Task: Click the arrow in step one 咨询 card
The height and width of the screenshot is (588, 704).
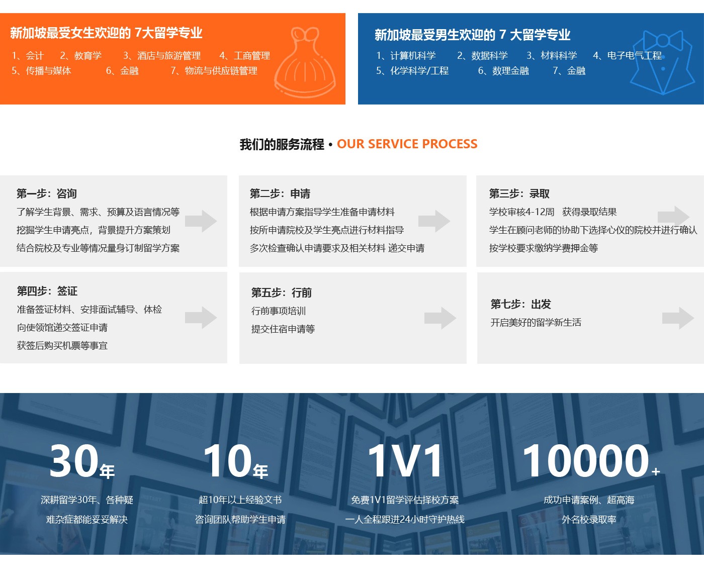Action: tap(201, 221)
